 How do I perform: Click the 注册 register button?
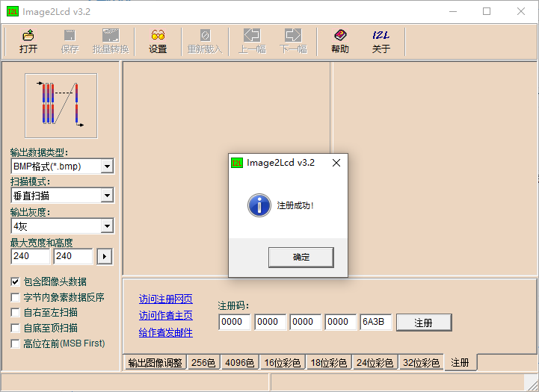coord(424,323)
